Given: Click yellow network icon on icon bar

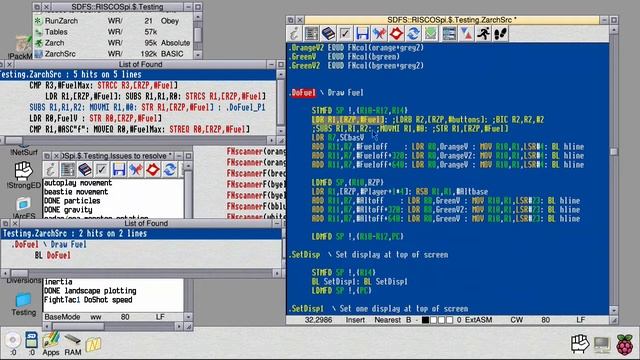Looking at the screenshot, I should 93,344.
